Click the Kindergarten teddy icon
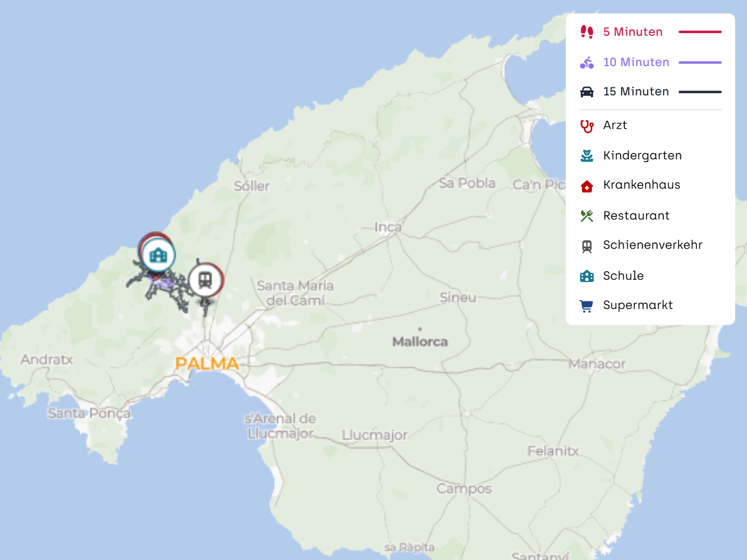The width and height of the screenshot is (747, 560). point(586,156)
